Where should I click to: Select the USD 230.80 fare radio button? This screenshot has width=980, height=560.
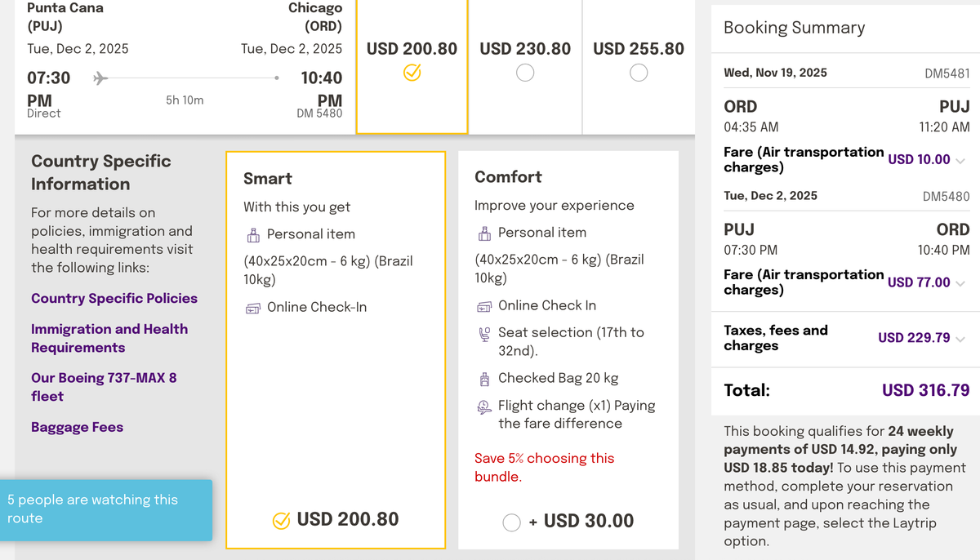click(x=525, y=73)
